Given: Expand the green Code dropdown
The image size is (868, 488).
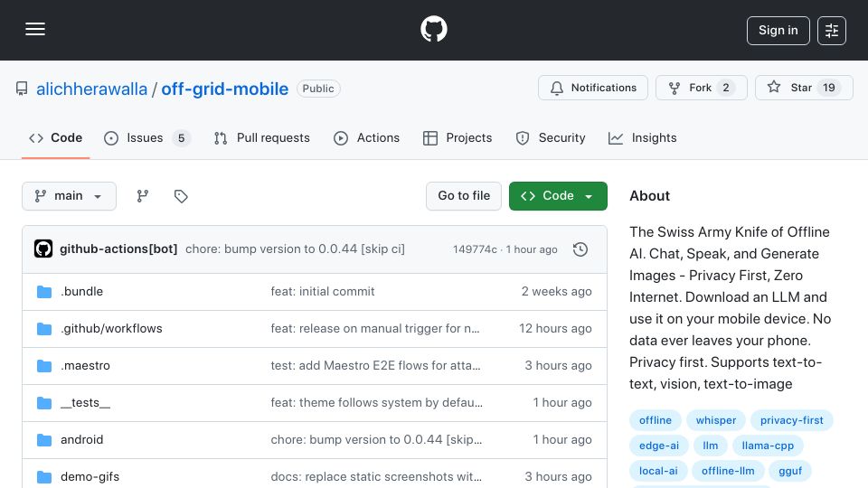Looking at the screenshot, I should (x=558, y=196).
